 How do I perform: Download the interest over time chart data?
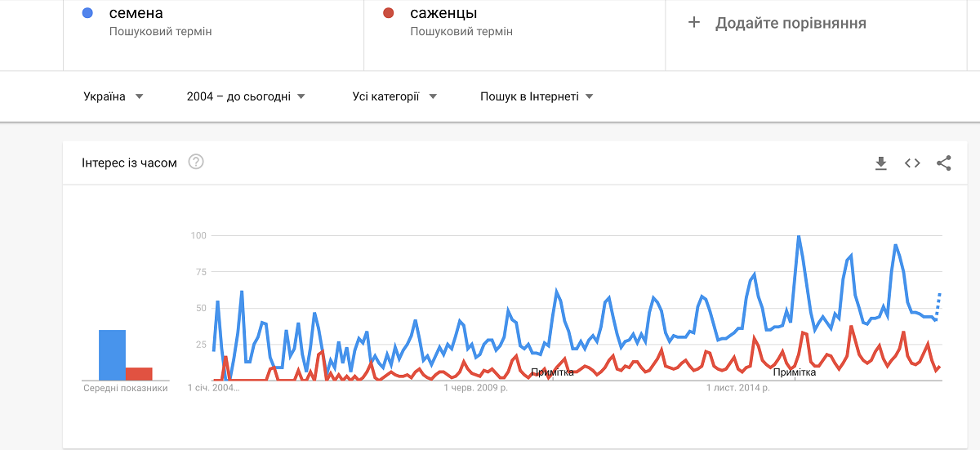880,163
